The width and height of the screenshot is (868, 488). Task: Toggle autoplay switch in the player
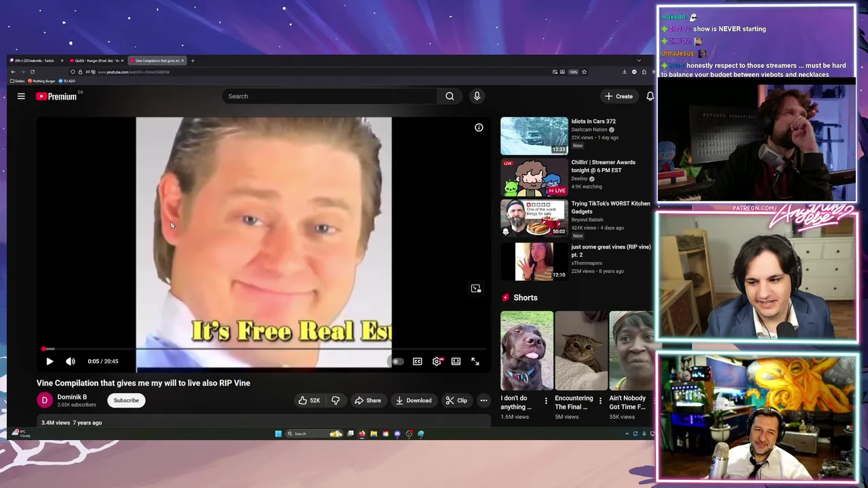click(x=397, y=361)
